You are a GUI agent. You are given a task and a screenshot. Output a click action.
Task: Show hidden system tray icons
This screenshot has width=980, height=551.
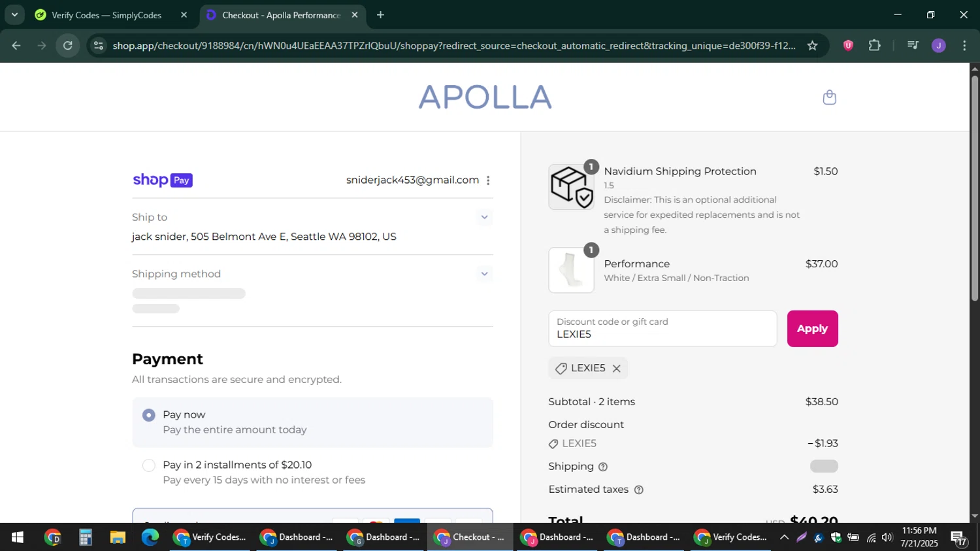tap(784, 538)
